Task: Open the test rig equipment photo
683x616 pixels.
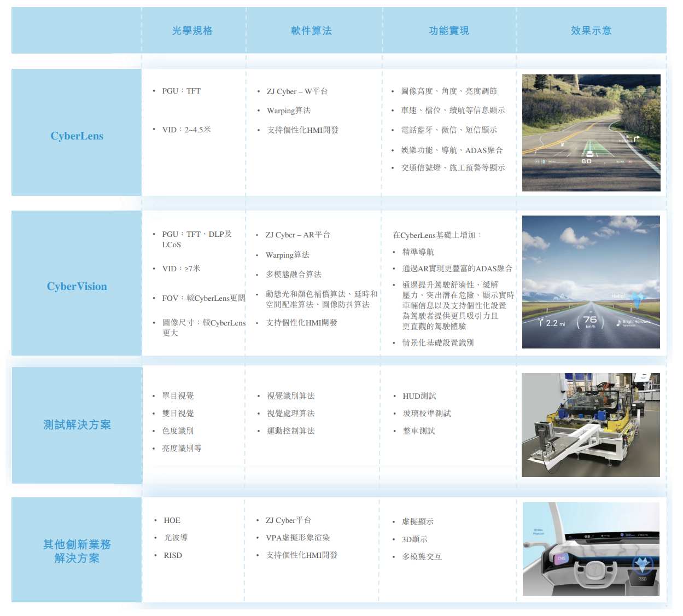Action: pos(591,425)
